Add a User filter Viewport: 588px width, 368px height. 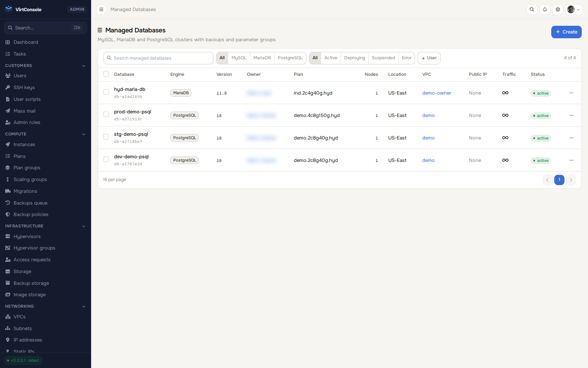pyautogui.click(x=429, y=58)
